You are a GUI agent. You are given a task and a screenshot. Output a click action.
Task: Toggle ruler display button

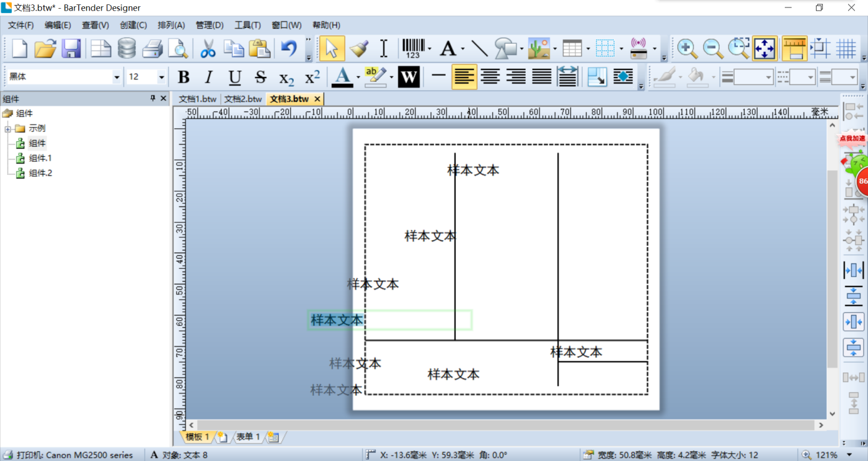click(x=794, y=48)
